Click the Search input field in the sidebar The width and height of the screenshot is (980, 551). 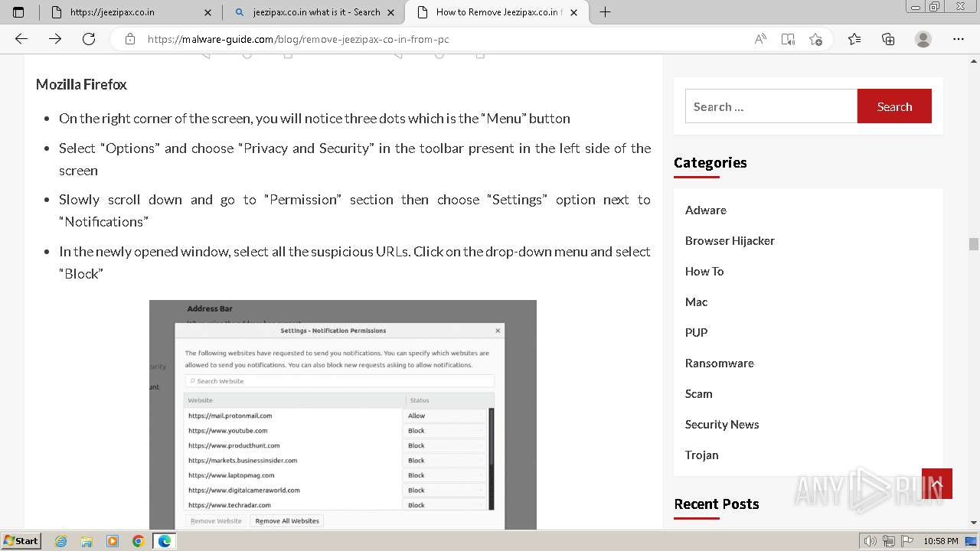coord(771,106)
